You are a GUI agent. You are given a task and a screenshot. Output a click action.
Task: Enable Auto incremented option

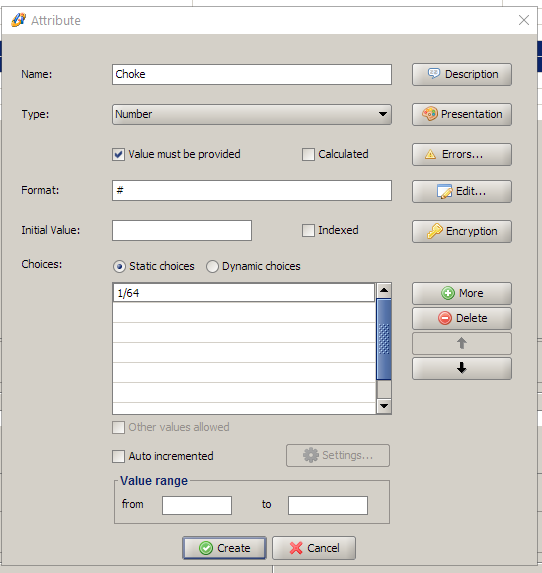coord(118,456)
